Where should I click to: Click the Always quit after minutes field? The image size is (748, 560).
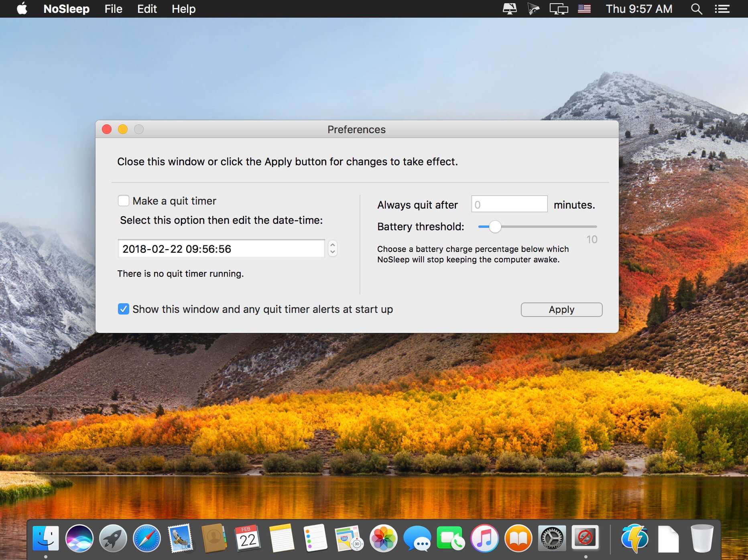tap(509, 204)
